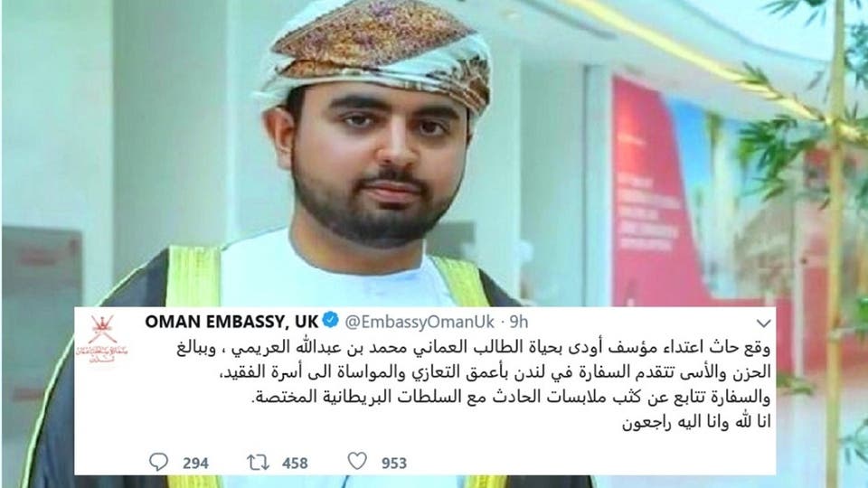
Task: Click the first line of tweet text
Action: pyautogui.click(x=473, y=349)
